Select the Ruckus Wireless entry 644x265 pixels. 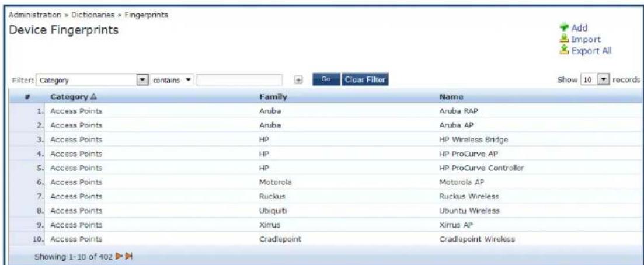click(x=469, y=197)
